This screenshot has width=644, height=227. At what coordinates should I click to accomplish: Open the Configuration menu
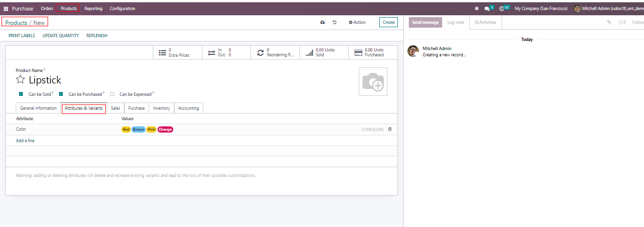coord(122,9)
